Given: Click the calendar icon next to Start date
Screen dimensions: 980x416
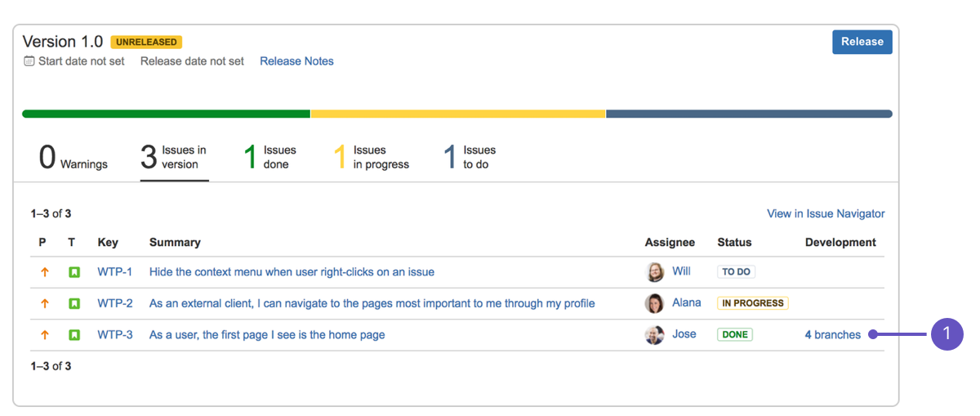Looking at the screenshot, I should pos(29,61).
